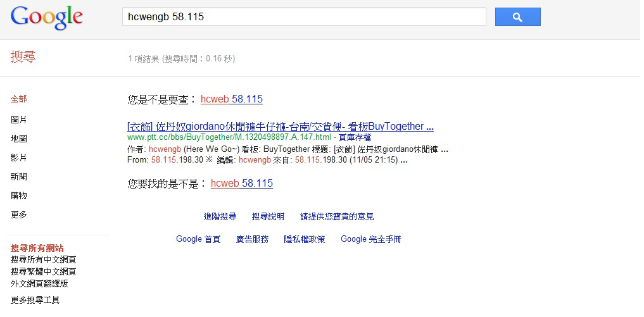Viewport: 644px width, 317px height.
Task: Click bottom suggestion hcweb 58.115
Action: tap(241, 183)
